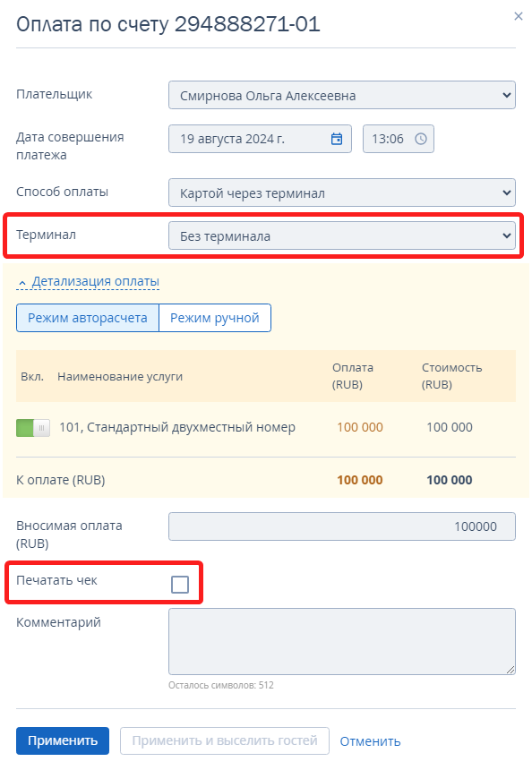Screen dimensions: 532x770
Task: Click the time field showing 13:06
Action: tap(399, 139)
